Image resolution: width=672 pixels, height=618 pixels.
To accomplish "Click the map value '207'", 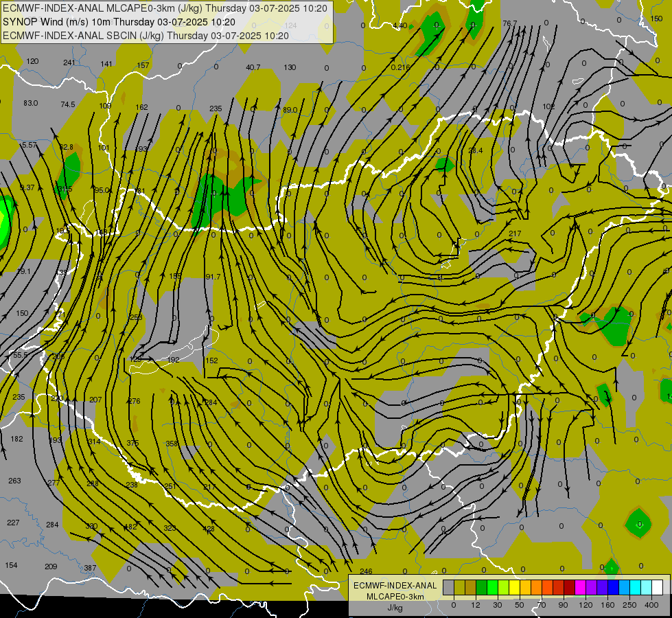I will (x=95, y=400).
